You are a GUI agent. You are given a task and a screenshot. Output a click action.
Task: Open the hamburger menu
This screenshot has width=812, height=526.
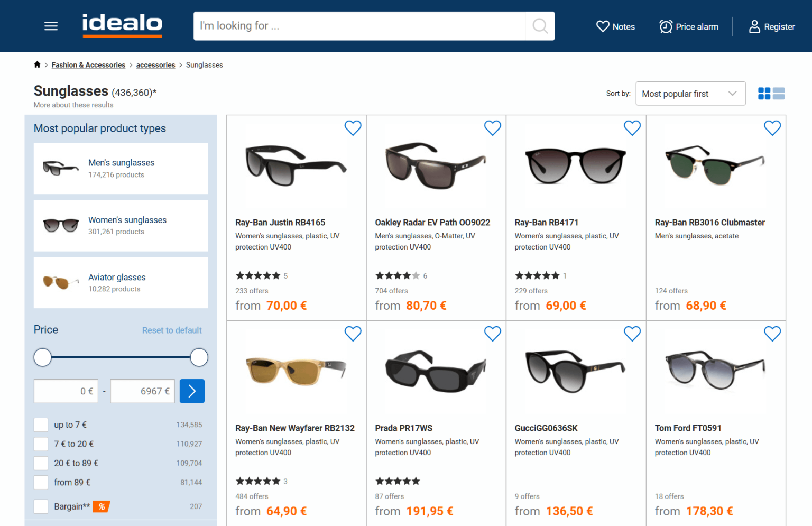(51, 25)
